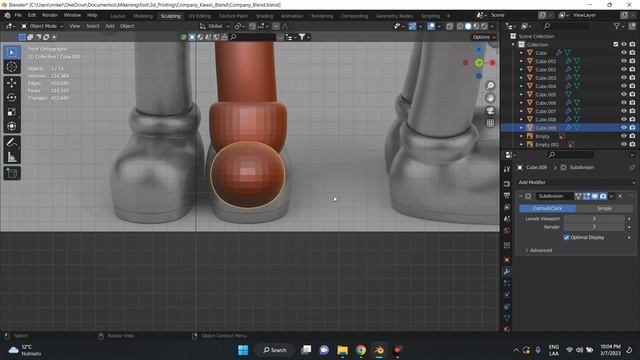Open the outliner filter dropdown
Image resolution: width=640 pixels, height=360 pixels.
pos(619,26)
